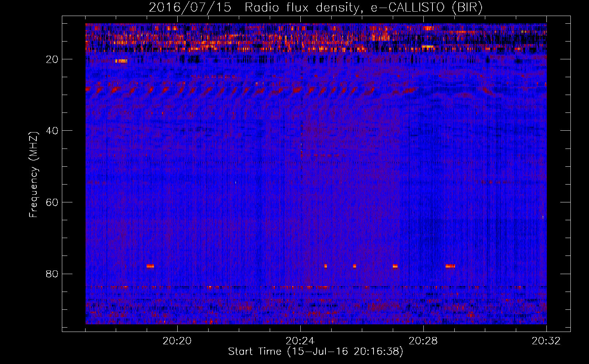589x364 pixels.
Task: Click the Frequency (MHZ) axis title
Action: click(x=33, y=175)
